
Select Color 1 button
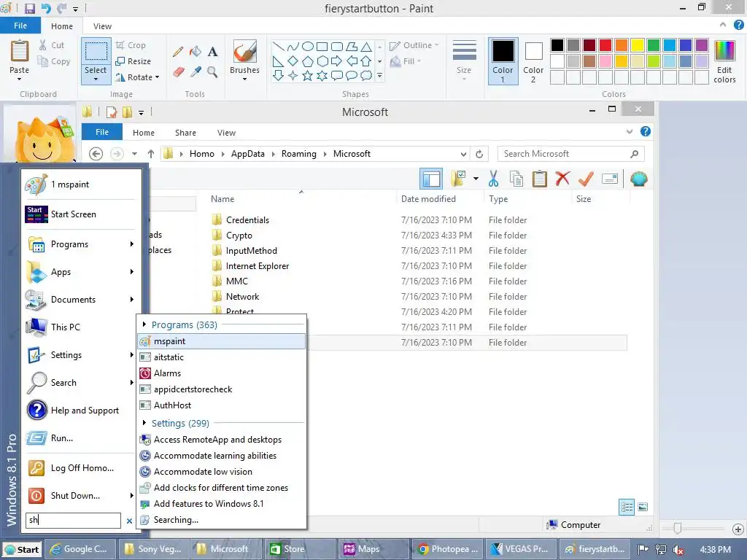pos(503,61)
